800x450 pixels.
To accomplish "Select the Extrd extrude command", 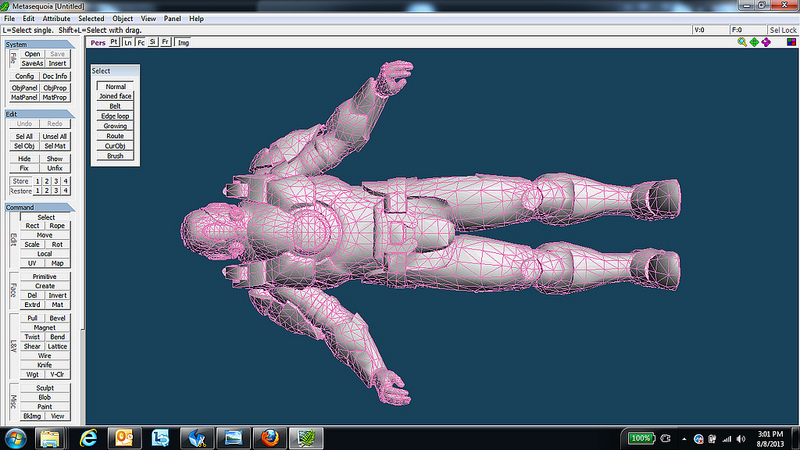I will [x=32, y=305].
